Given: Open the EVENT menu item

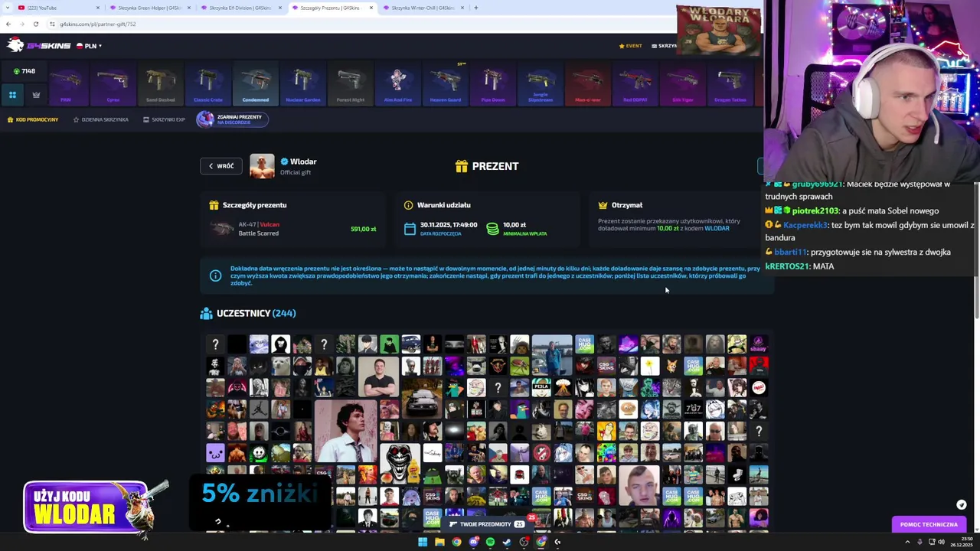Looking at the screenshot, I should click(630, 46).
